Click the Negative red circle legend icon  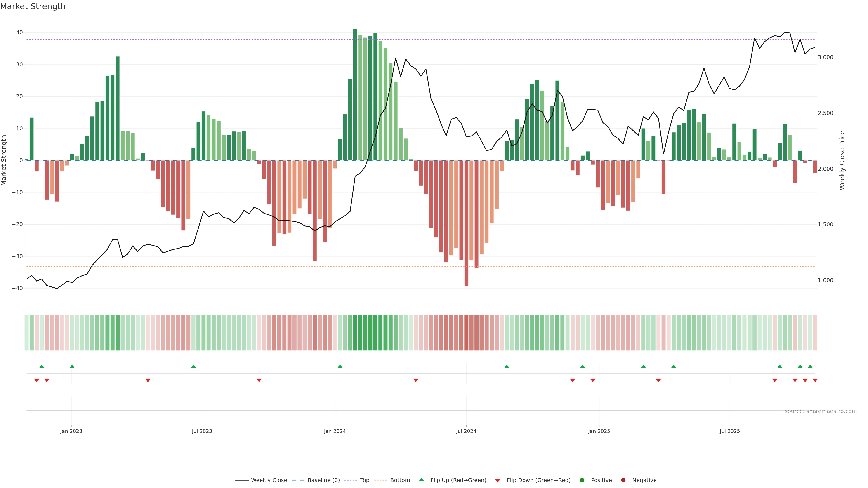click(x=623, y=480)
